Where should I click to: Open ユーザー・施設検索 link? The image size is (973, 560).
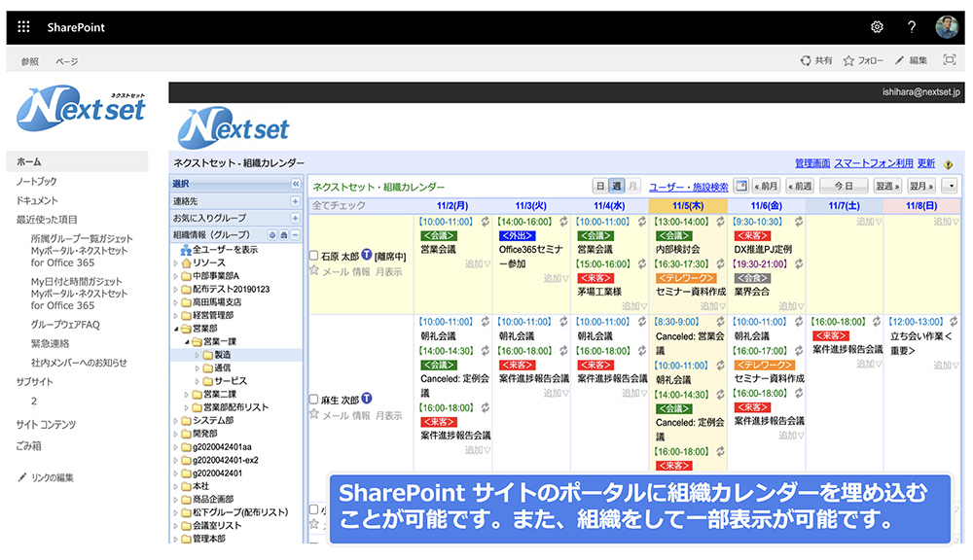[688, 187]
